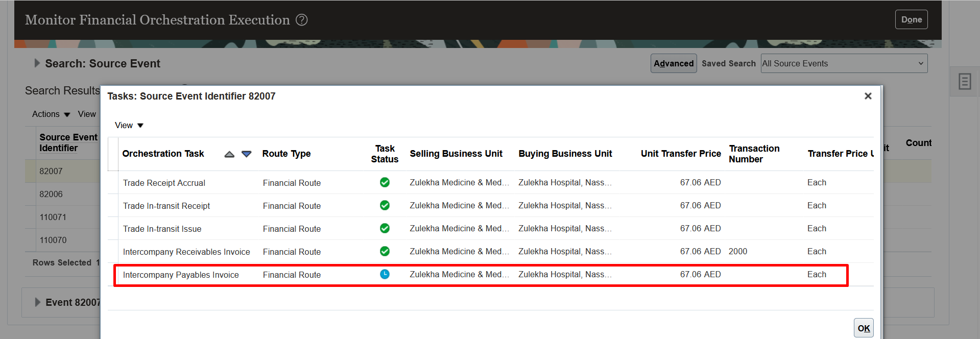
Task: Click the Buying Business Unit column header
Action: click(565, 154)
